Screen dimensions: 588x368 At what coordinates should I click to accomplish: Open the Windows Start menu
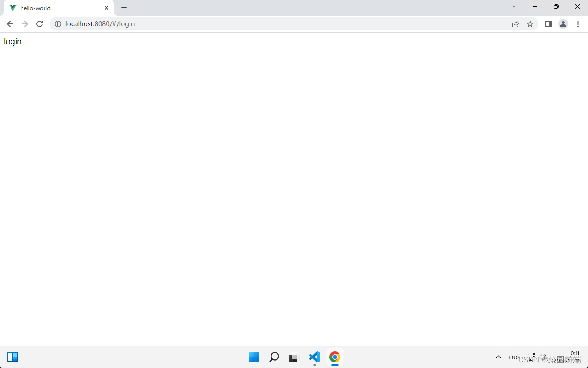pos(254,357)
